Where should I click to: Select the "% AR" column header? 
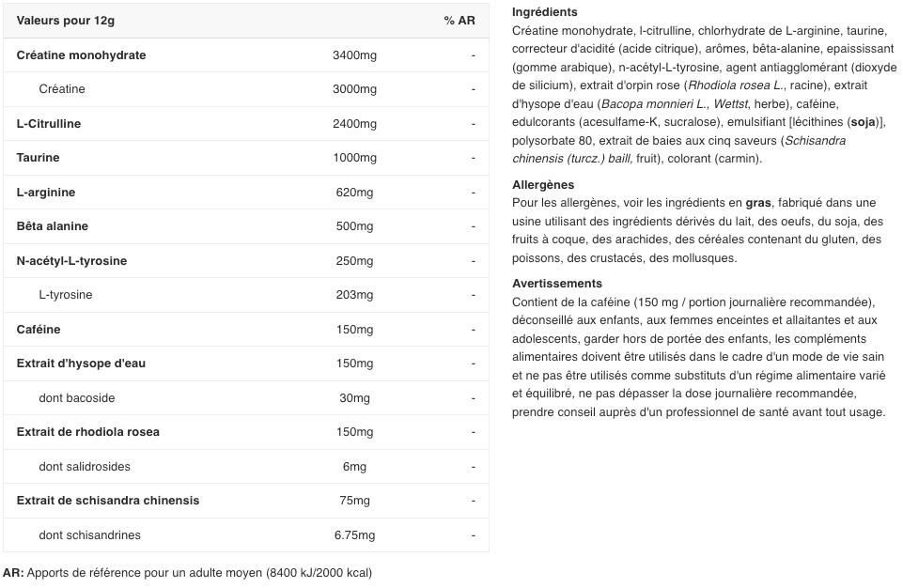tap(459, 21)
